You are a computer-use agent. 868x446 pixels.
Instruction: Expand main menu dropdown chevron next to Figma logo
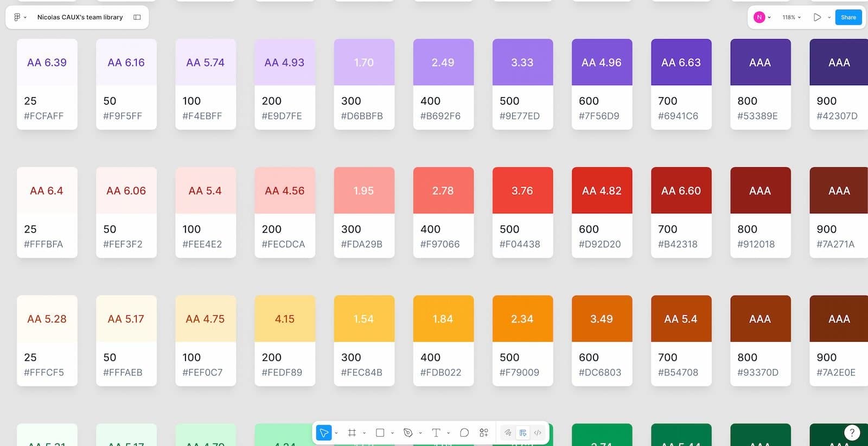(x=25, y=17)
